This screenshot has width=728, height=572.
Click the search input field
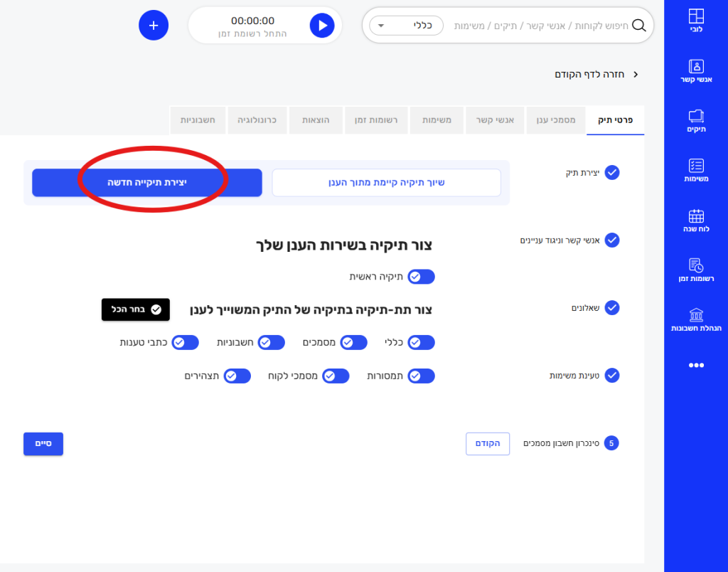pyautogui.click(x=540, y=26)
